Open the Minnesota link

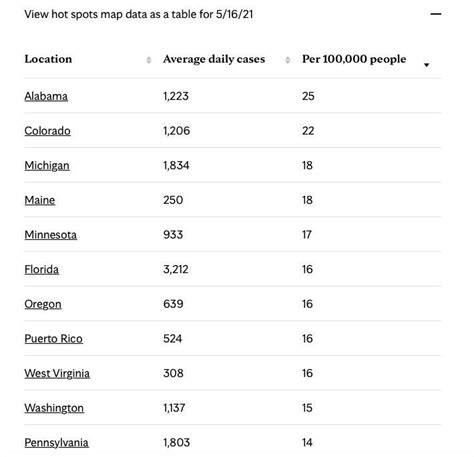pyautogui.click(x=51, y=235)
